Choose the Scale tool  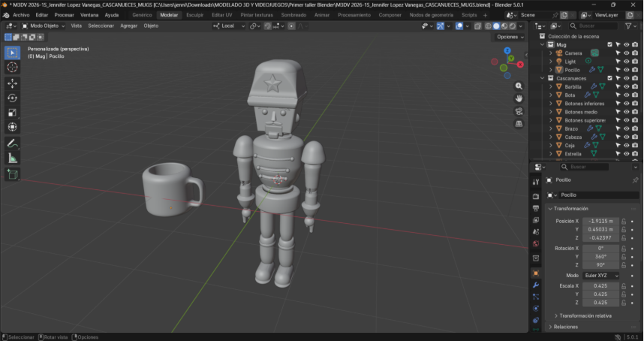12,113
